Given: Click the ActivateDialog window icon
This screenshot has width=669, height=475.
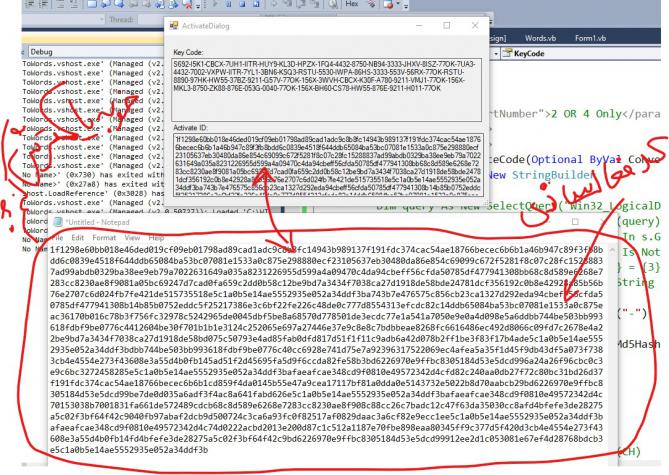Looking at the screenshot, I should pos(174,26).
